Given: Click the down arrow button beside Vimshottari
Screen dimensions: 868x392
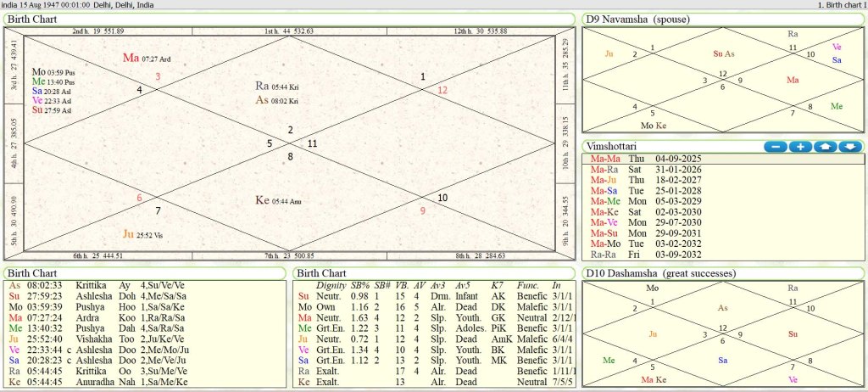Looking at the screenshot, I should [x=850, y=146].
